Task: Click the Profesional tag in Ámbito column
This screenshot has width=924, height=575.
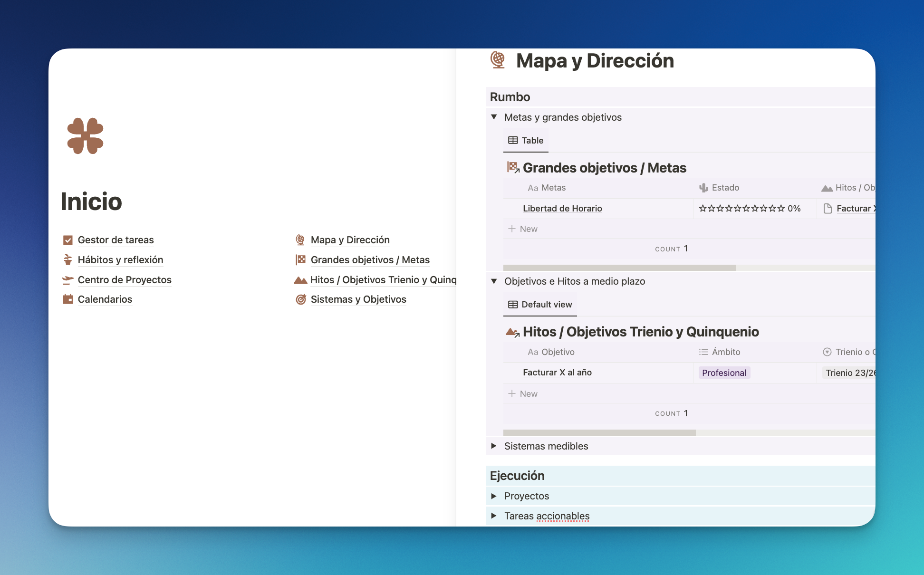Action: click(x=724, y=373)
